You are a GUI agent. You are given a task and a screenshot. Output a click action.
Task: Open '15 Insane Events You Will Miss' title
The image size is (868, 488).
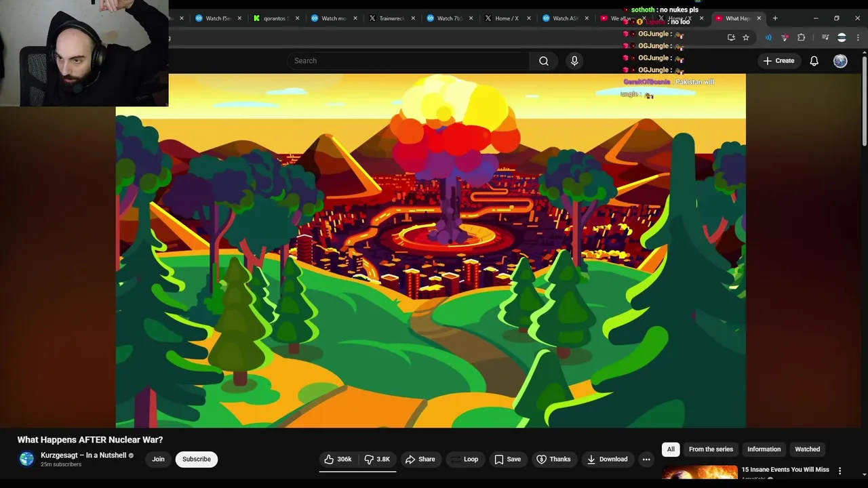point(785,469)
